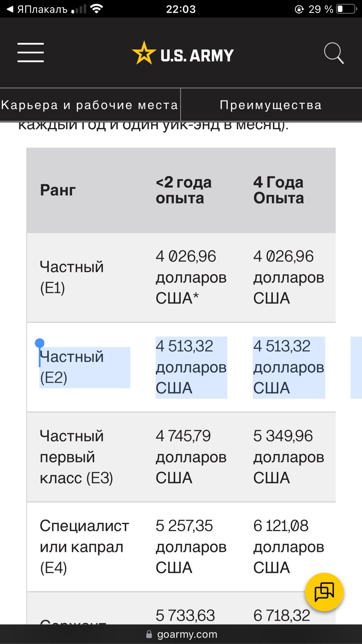This screenshot has width=362, height=644.
Task: Open the yellow chat bubble button
Action: (324, 592)
